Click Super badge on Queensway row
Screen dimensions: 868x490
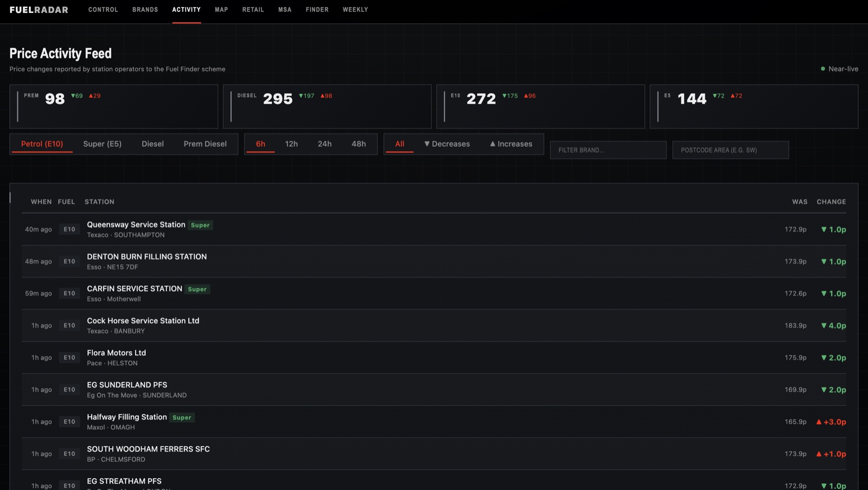coord(200,225)
